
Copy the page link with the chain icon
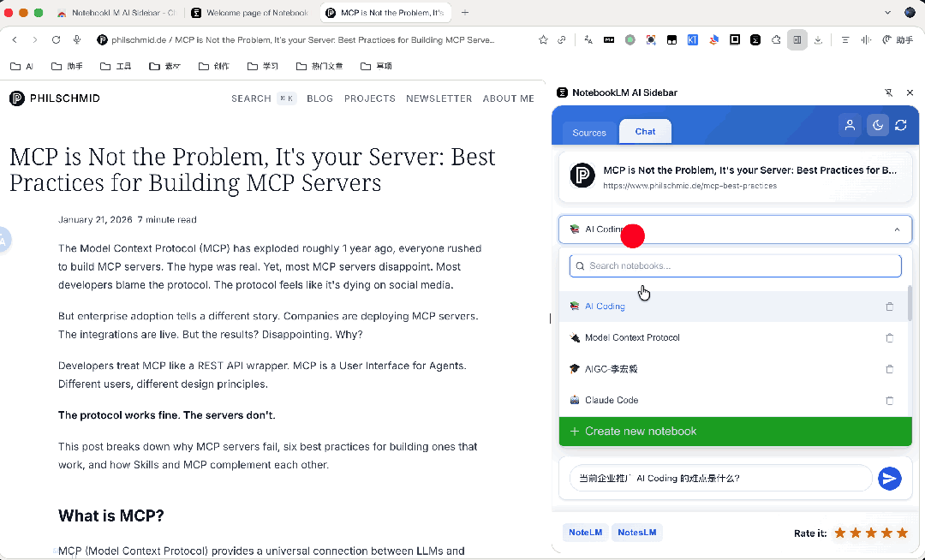(x=562, y=40)
